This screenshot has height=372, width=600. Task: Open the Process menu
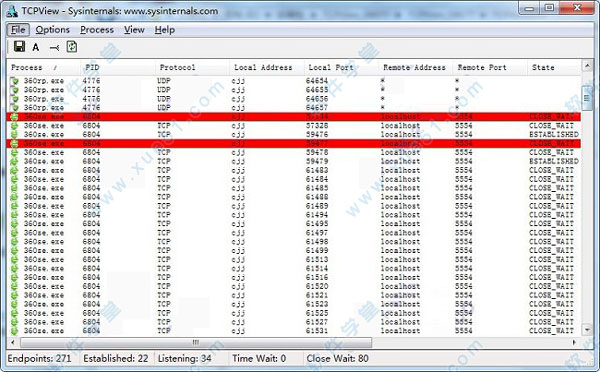point(97,30)
